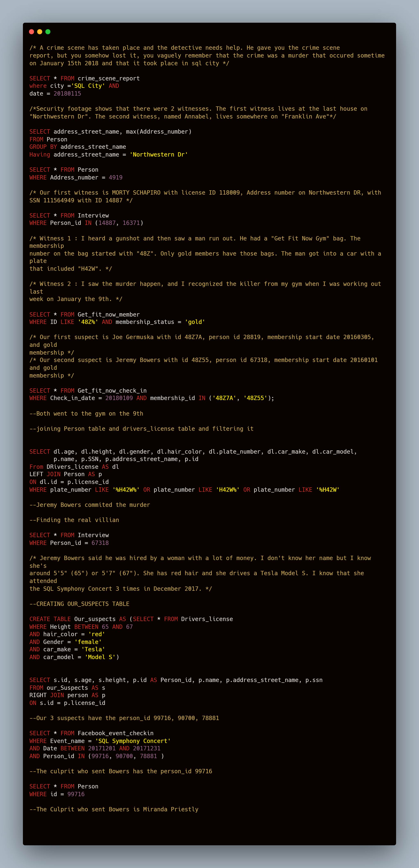The image size is (419, 868).
Task: Click the line 'FROM our_Suspects AS s'
Action: [67, 688]
